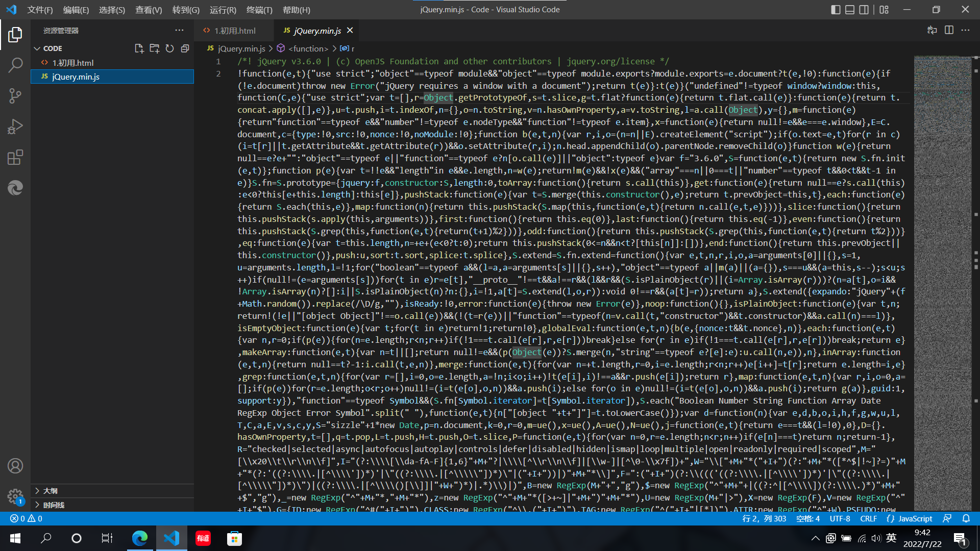
Task: Open Task View on the taskbar
Action: pos(107,538)
